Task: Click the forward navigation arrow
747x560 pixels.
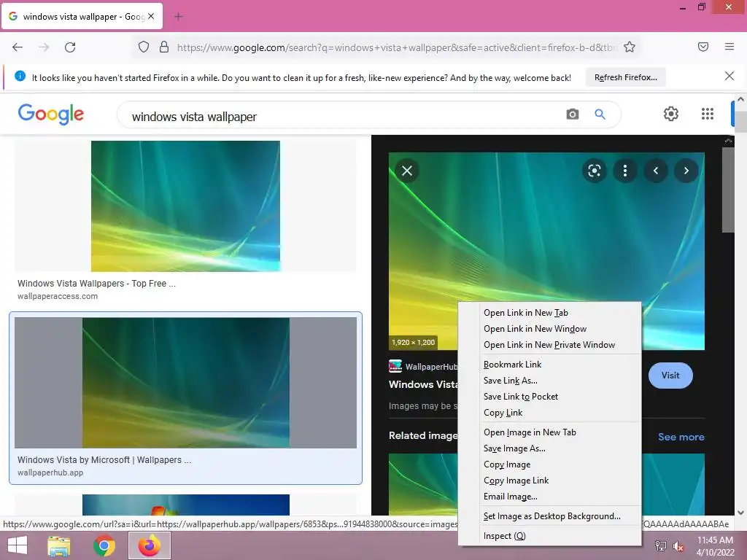Action: [44, 47]
